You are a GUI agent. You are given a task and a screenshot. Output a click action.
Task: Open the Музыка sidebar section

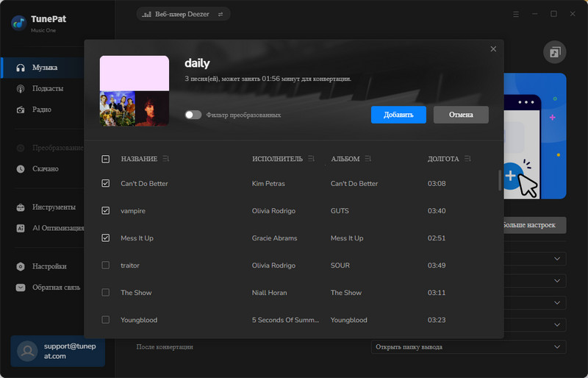click(x=45, y=68)
